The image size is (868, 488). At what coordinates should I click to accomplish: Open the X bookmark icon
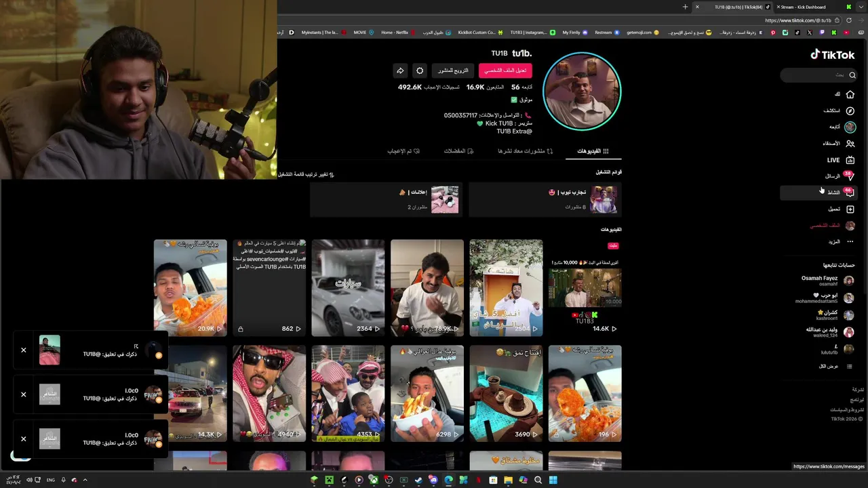tap(809, 33)
